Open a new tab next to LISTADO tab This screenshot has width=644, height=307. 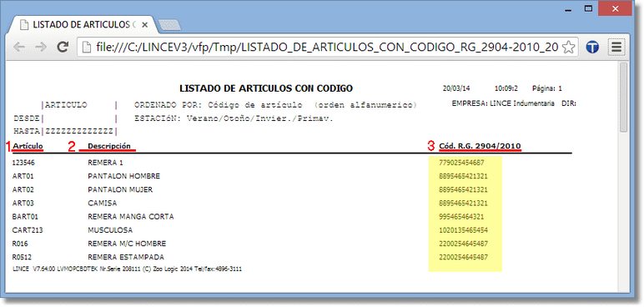169,25
